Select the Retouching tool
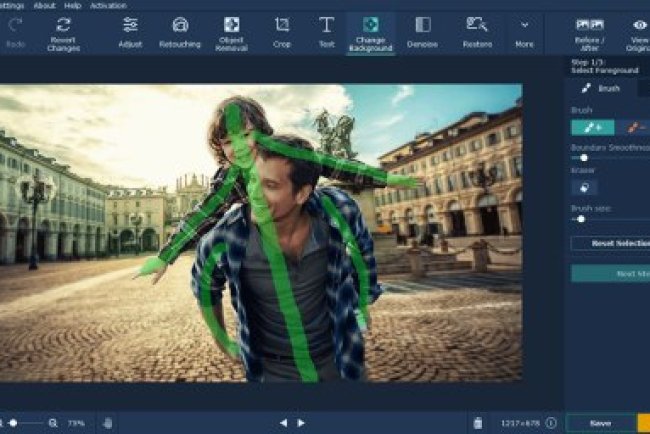The image size is (650, 434). pos(180,25)
